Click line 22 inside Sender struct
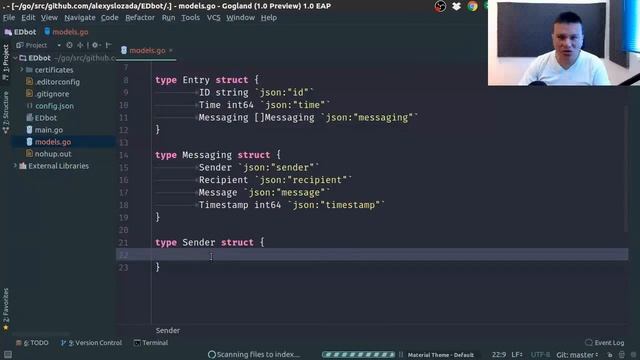Image resolution: width=640 pixels, height=360 pixels. click(x=372, y=255)
